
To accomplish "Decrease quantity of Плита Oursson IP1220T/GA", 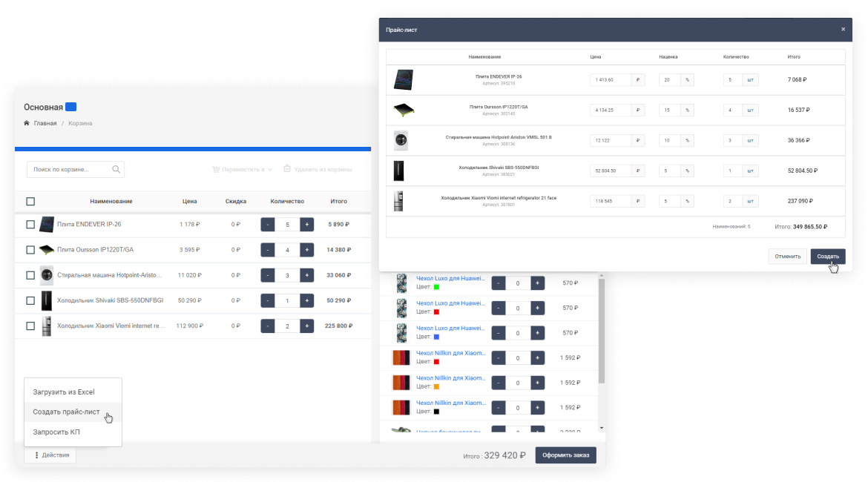I will (267, 250).
